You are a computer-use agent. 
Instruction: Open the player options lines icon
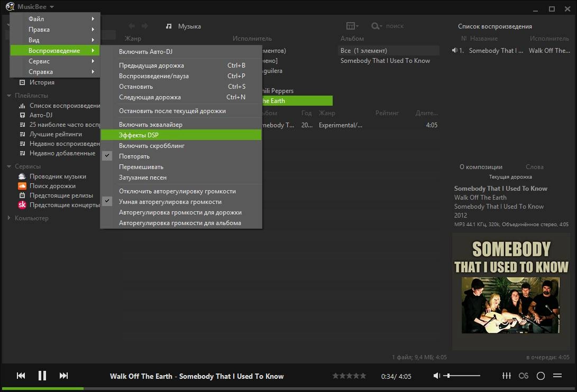tap(557, 376)
